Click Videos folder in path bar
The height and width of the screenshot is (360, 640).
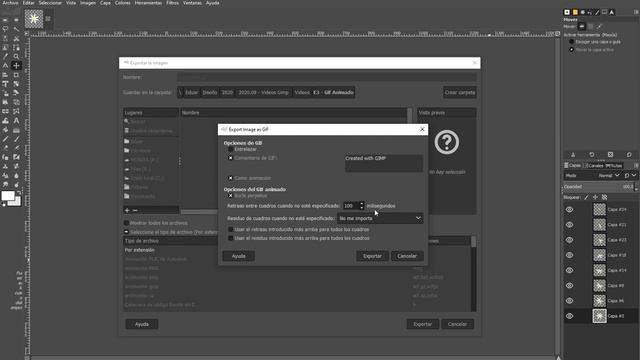coord(302,92)
